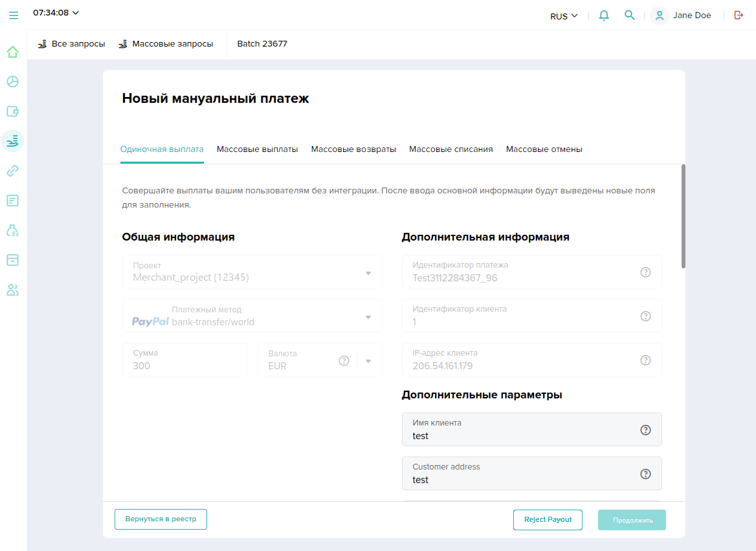Expand the time dropdown 07:34:08

tap(56, 13)
